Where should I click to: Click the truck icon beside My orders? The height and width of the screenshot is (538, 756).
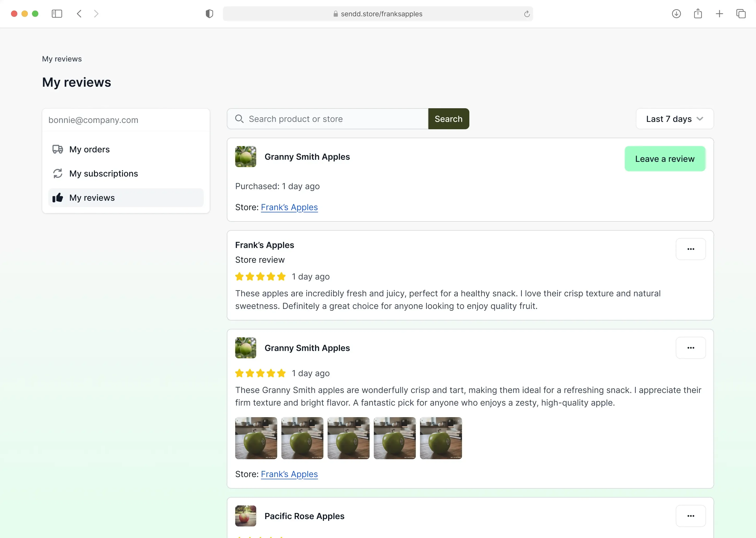click(57, 149)
